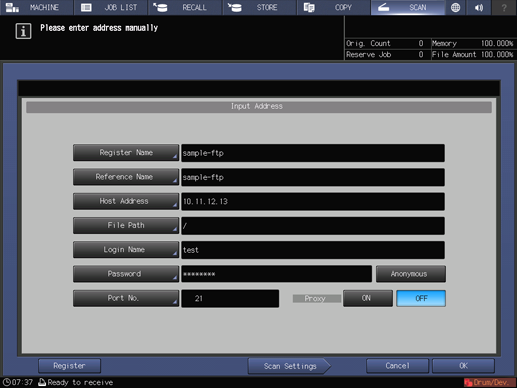The width and height of the screenshot is (517, 388).
Task: Open the Register Name entry button
Action: click(x=126, y=153)
